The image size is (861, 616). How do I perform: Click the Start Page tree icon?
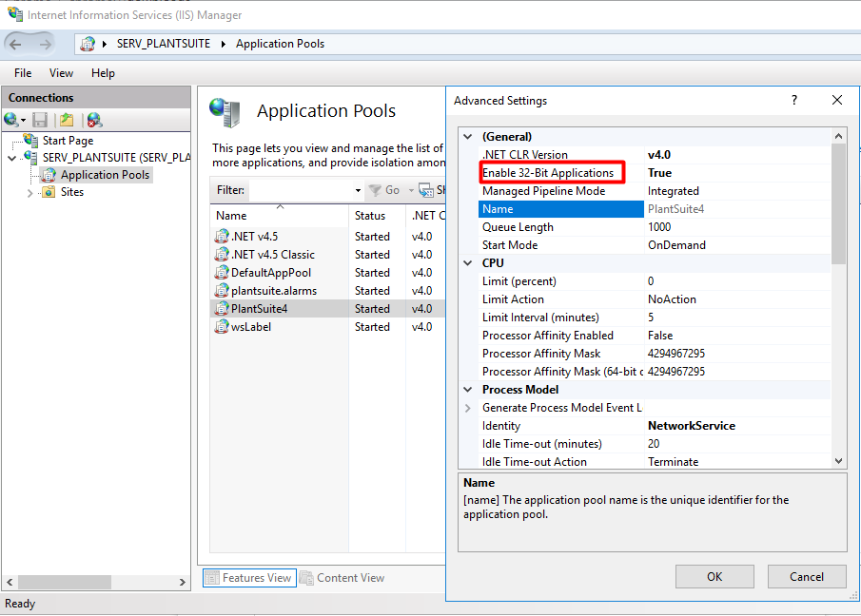[x=30, y=140]
